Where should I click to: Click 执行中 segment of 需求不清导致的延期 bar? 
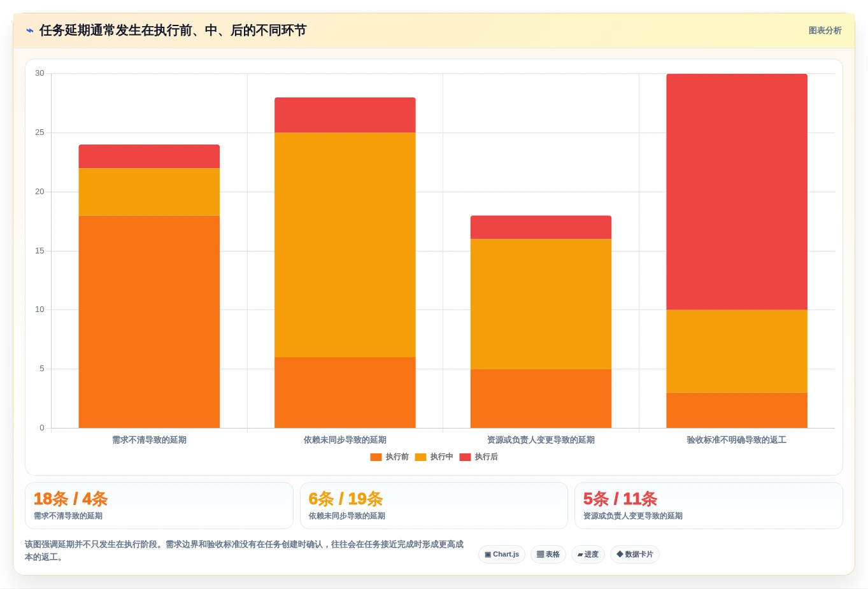coord(149,192)
